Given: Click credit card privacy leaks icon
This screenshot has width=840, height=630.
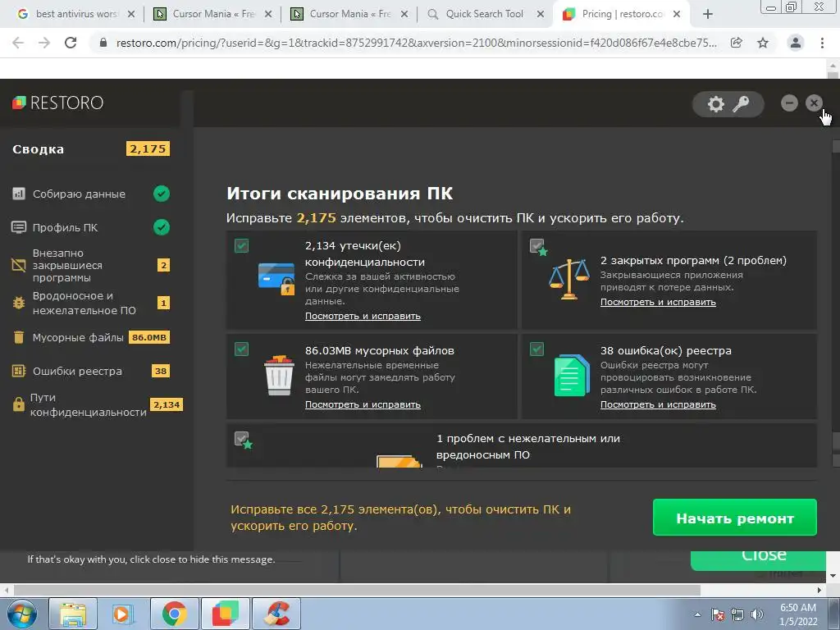Looking at the screenshot, I should tap(276, 278).
